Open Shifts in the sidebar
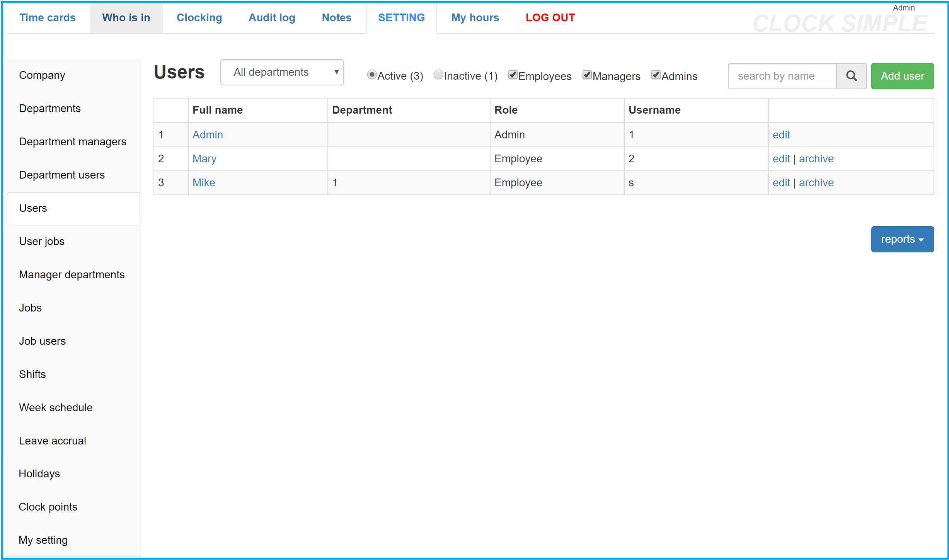This screenshot has height=560, width=949. [x=73, y=374]
